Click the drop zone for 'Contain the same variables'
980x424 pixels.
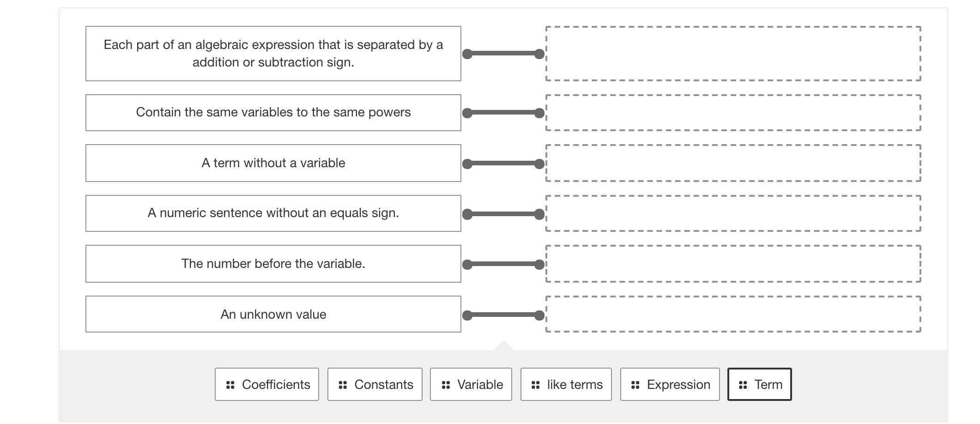[733, 113]
